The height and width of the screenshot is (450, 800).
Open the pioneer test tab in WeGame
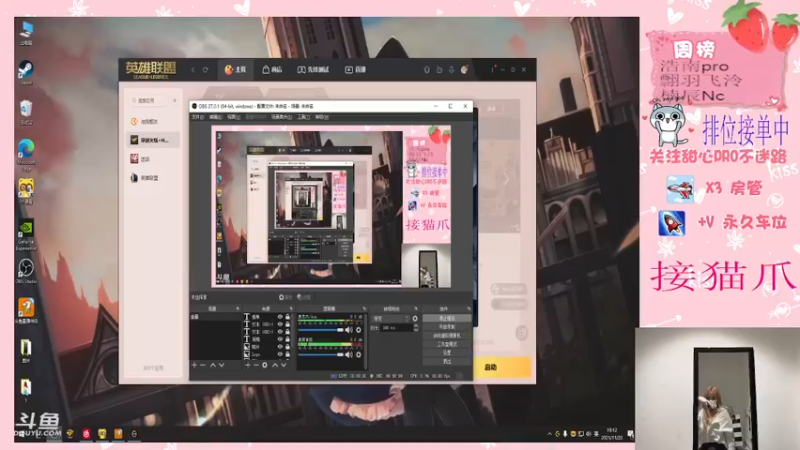tap(313, 70)
